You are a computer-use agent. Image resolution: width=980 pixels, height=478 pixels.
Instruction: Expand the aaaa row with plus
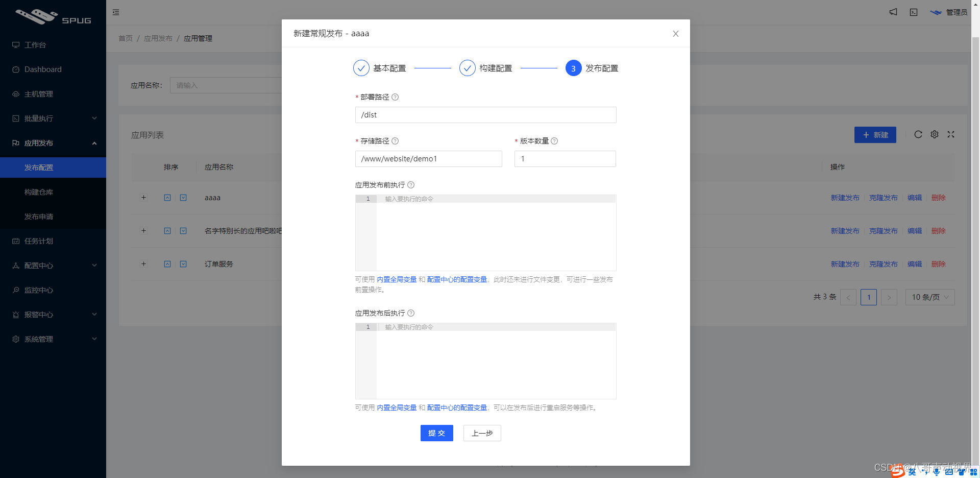[143, 198]
